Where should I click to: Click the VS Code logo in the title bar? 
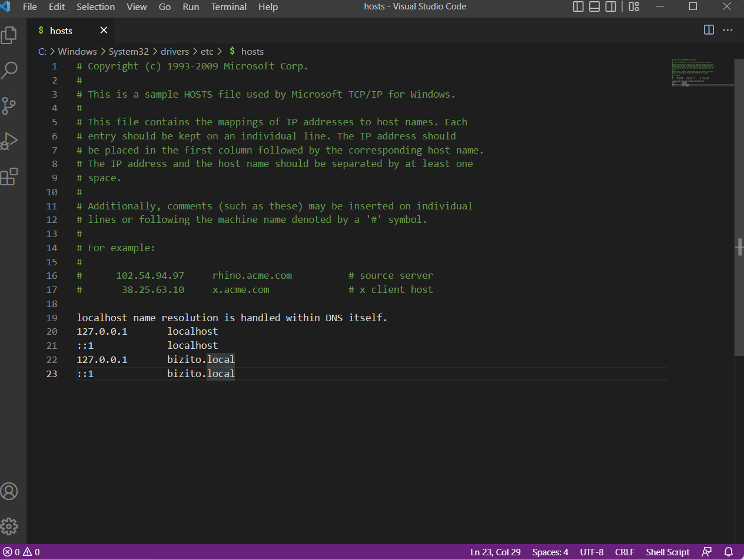point(6,7)
